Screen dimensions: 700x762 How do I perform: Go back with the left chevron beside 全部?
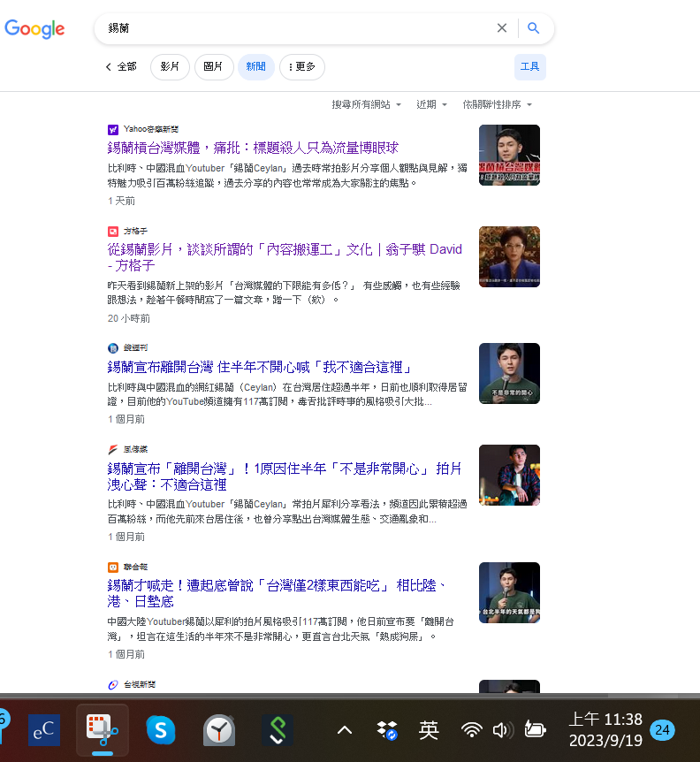click(x=109, y=66)
